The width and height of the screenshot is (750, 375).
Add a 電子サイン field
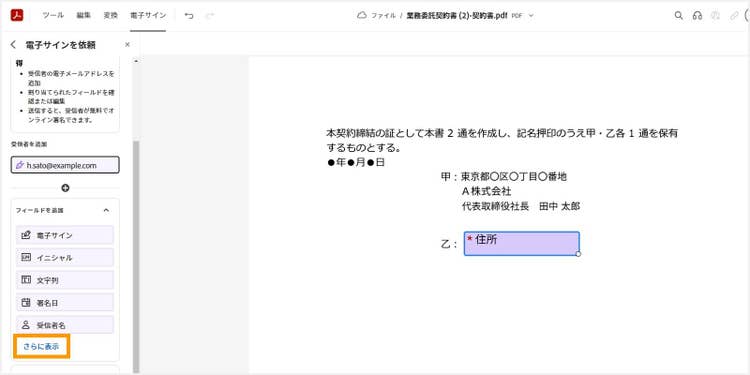65,235
